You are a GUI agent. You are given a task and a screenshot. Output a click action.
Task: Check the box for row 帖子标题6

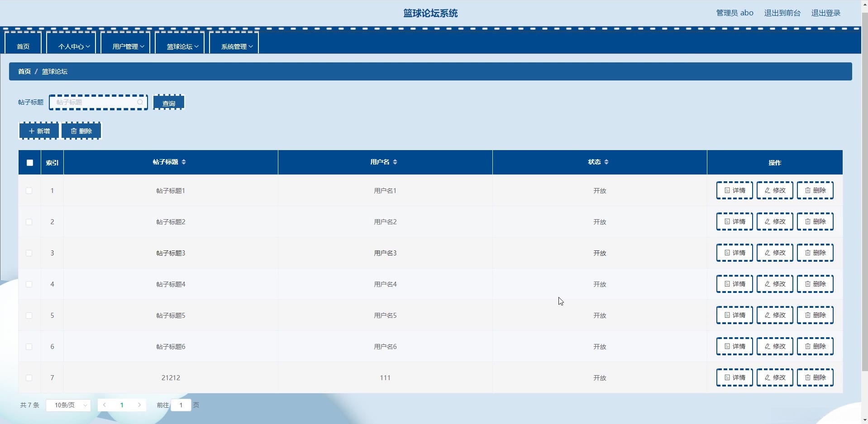point(29,347)
